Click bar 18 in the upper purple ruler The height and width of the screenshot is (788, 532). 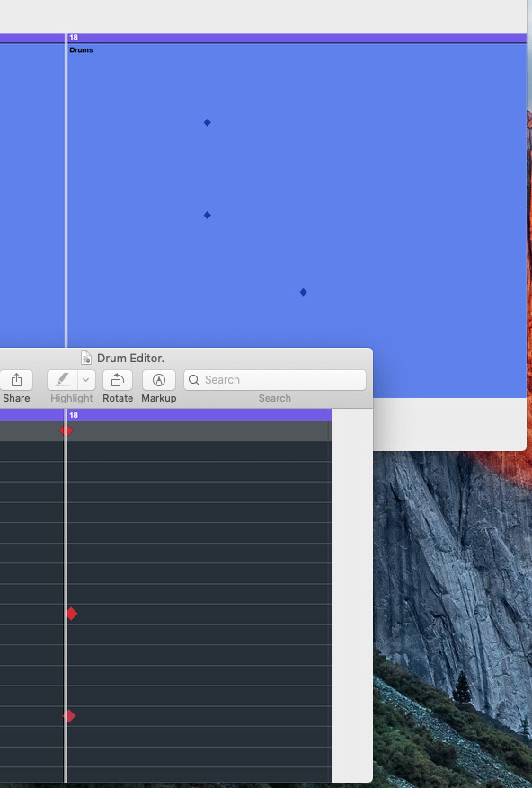click(x=74, y=37)
